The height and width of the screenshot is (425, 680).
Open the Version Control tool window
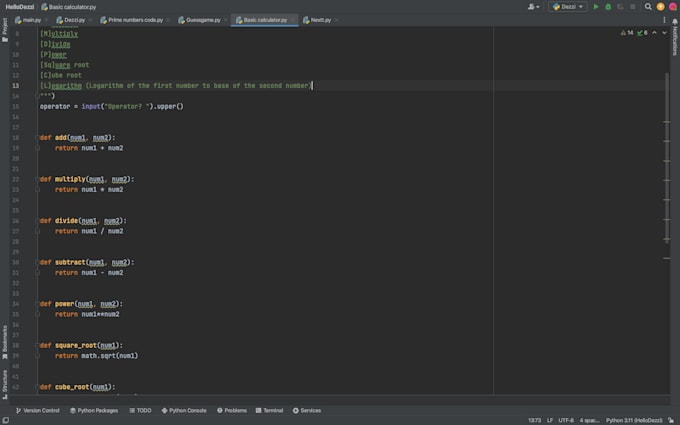(x=38, y=410)
